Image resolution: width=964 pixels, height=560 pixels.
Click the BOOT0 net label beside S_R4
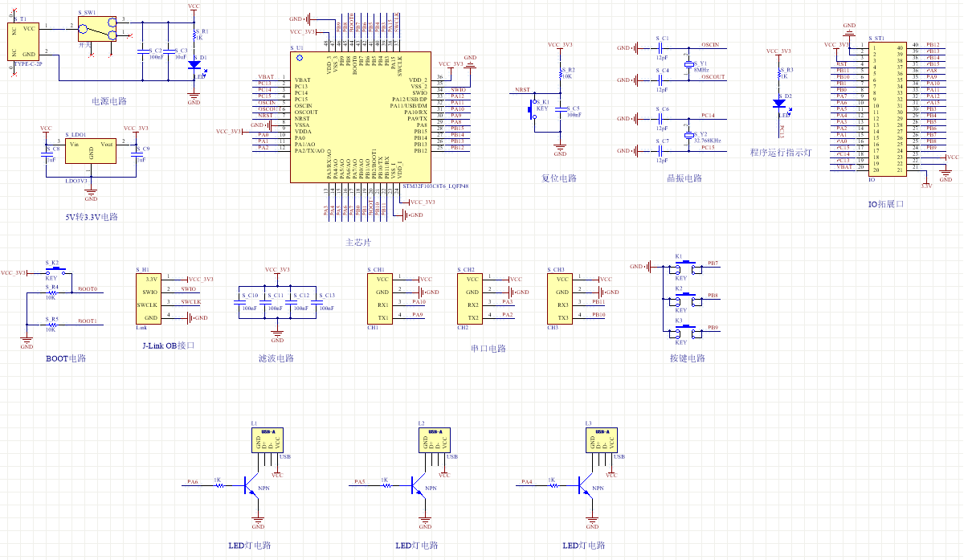point(88,289)
